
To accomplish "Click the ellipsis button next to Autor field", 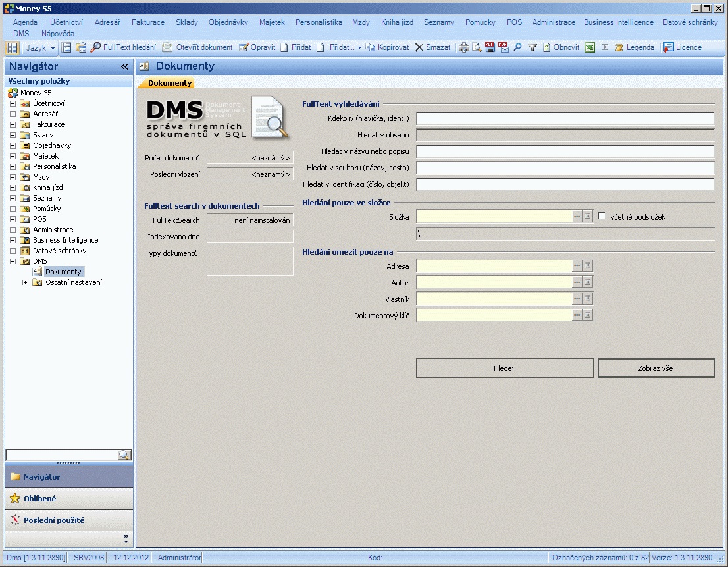I will click(x=577, y=282).
